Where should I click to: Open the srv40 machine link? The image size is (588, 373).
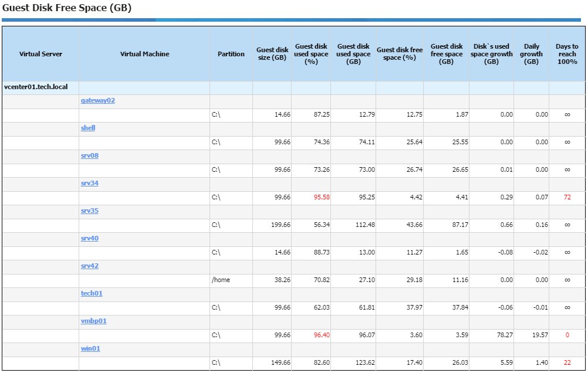point(90,239)
